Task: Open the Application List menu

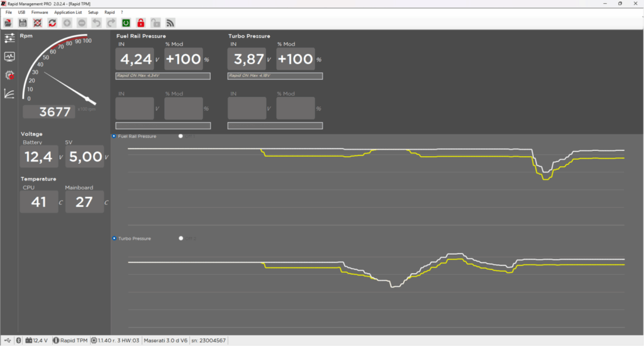Action: tap(67, 13)
